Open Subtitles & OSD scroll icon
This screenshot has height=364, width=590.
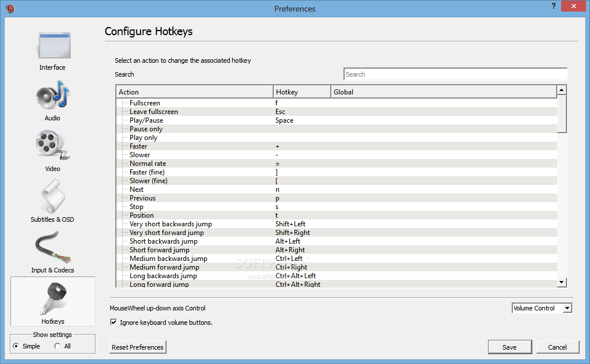coord(52,196)
